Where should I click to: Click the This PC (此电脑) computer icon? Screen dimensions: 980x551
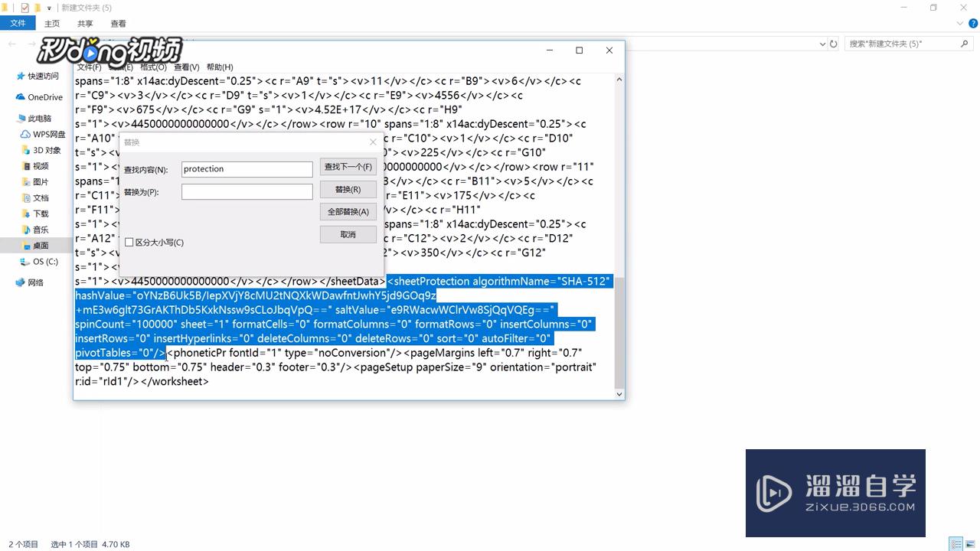click(21, 119)
